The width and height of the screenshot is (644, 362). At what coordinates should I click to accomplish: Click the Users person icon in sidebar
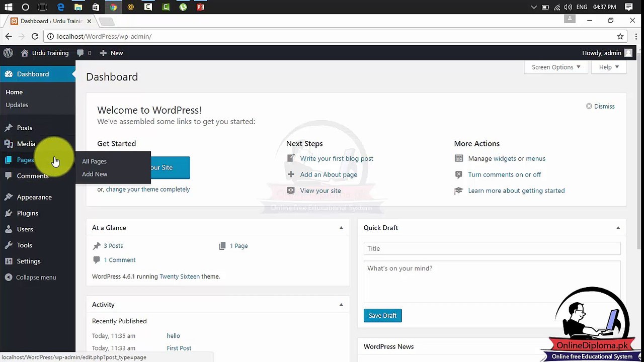pos(9,229)
